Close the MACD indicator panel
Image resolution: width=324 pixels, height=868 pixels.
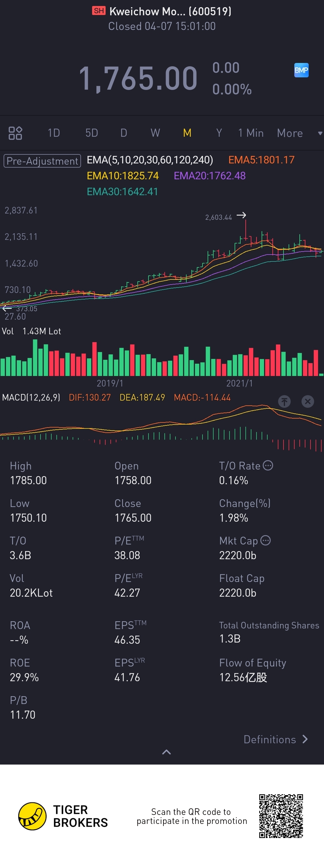click(x=307, y=401)
